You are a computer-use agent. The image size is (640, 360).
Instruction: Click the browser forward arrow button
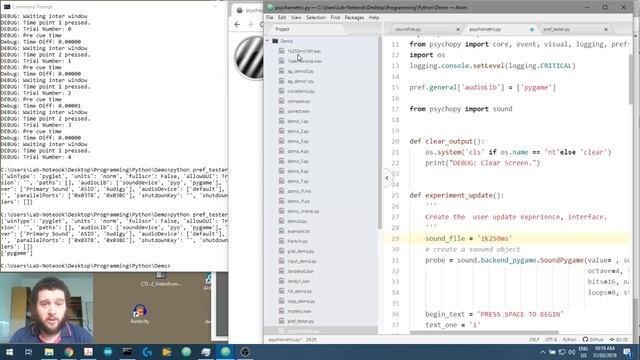(x=250, y=24)
